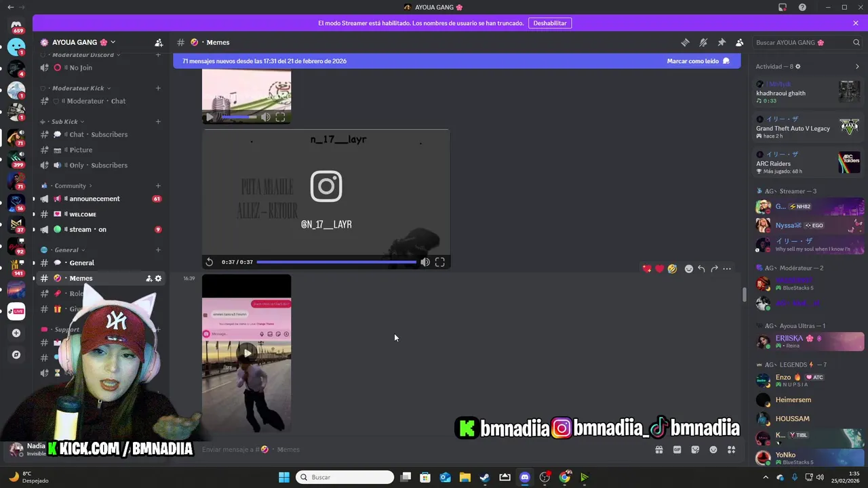Image resolution: width=868 pixels, height=488 pixels.
Task: Add reaction icon on hovered message
Action: coord(689,268)
